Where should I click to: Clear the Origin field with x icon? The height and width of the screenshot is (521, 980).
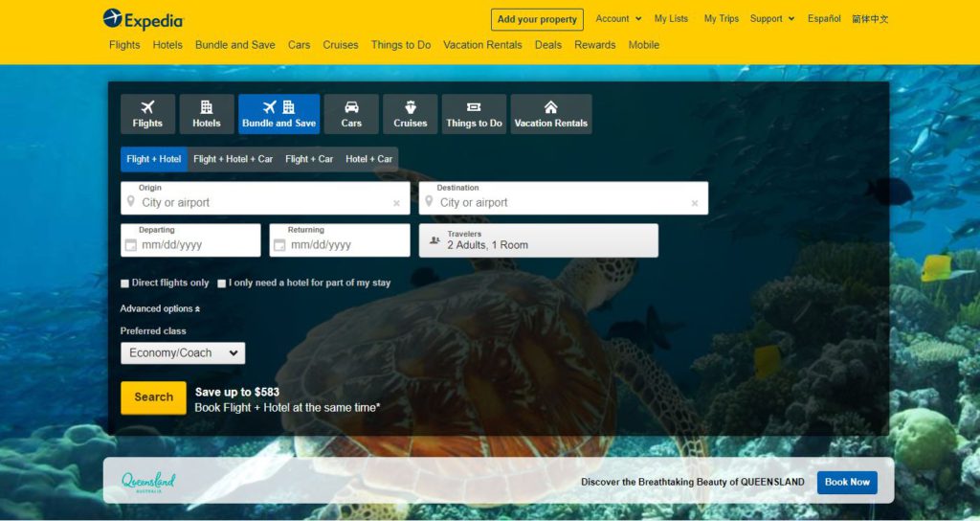(396, 203)
